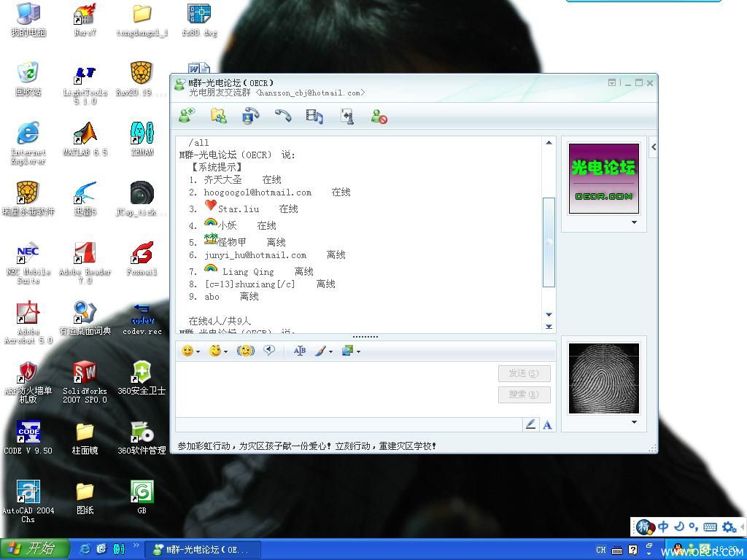Click the chat history scrollbar up arrow
Image resolution: width=747 pixels, height=560 pixels.
pyautogui.click(x=549, y=142)
